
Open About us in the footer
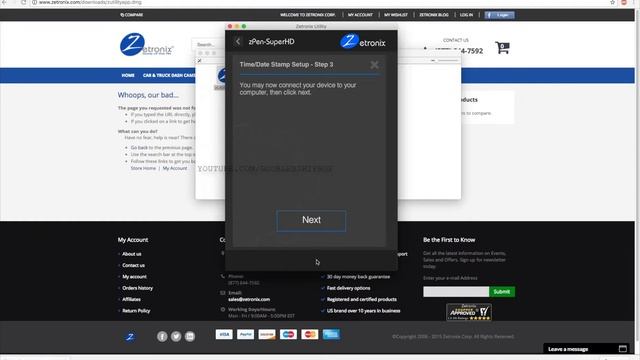point(131,254)
